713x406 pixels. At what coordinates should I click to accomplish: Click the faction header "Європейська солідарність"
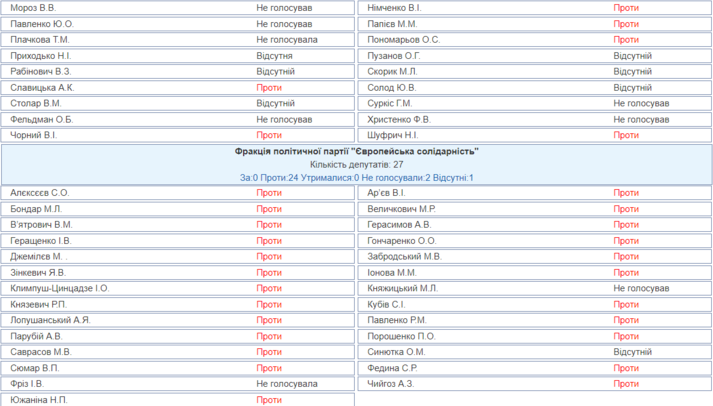pyautogui.click(x=356, y=151)
